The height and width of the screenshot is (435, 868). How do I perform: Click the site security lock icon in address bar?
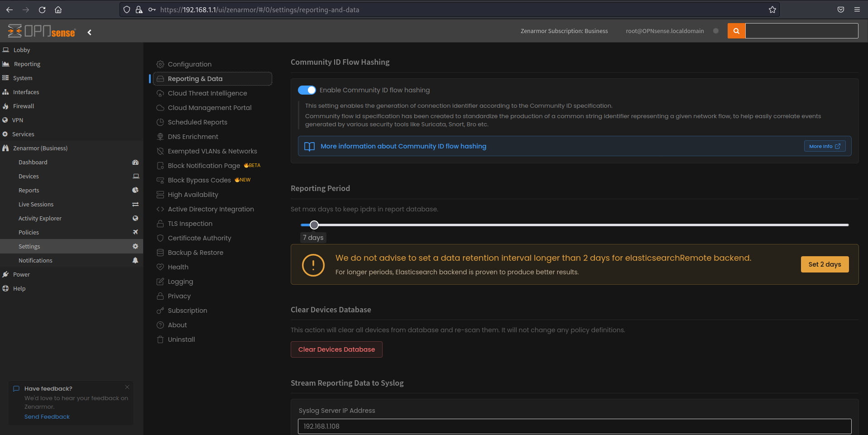139,10
